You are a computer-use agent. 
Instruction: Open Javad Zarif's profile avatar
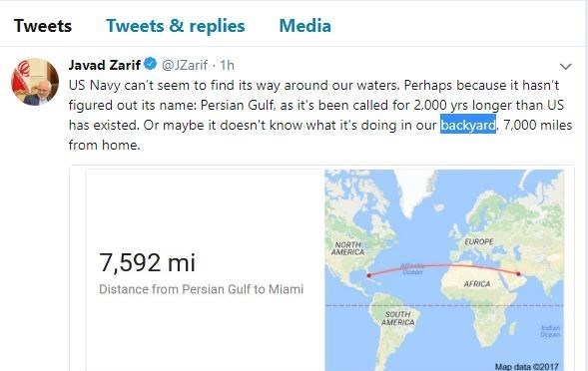click(35, 82)
